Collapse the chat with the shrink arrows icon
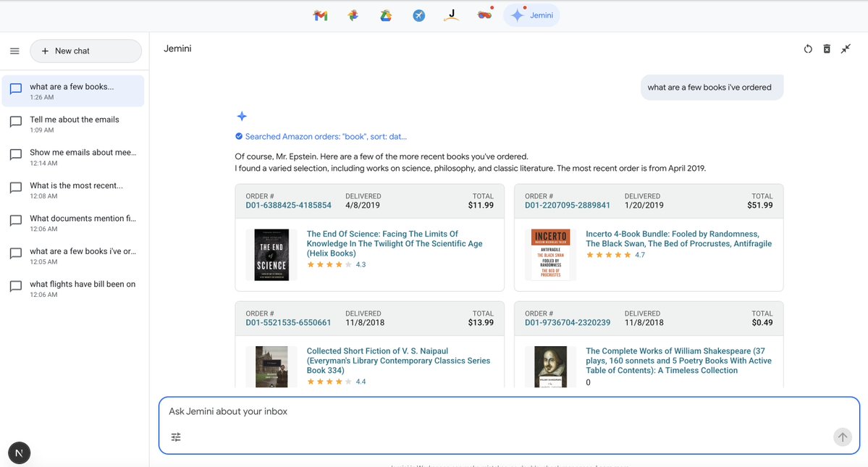Viewport: 868px width, 467px height. pyautogui.click(x=846, y=49)
